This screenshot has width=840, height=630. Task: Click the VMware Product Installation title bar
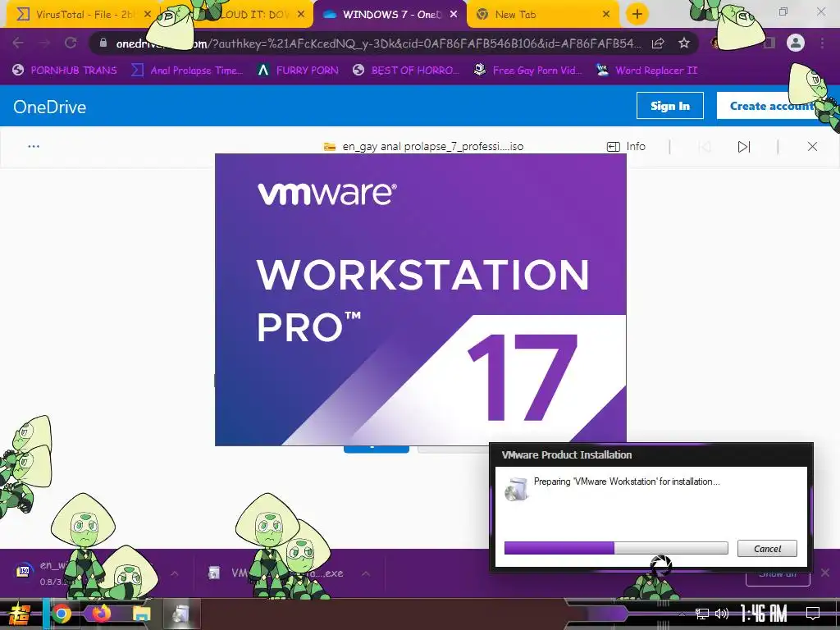click(x=651, y=454)
